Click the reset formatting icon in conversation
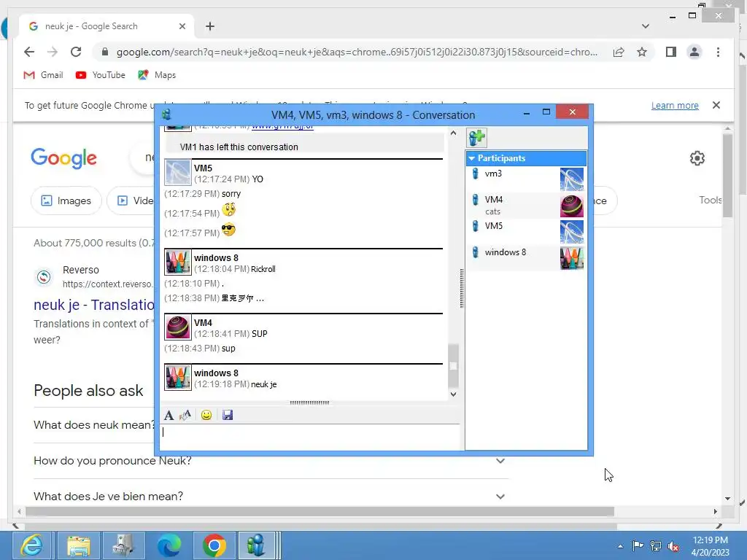 tap(185, 415)
